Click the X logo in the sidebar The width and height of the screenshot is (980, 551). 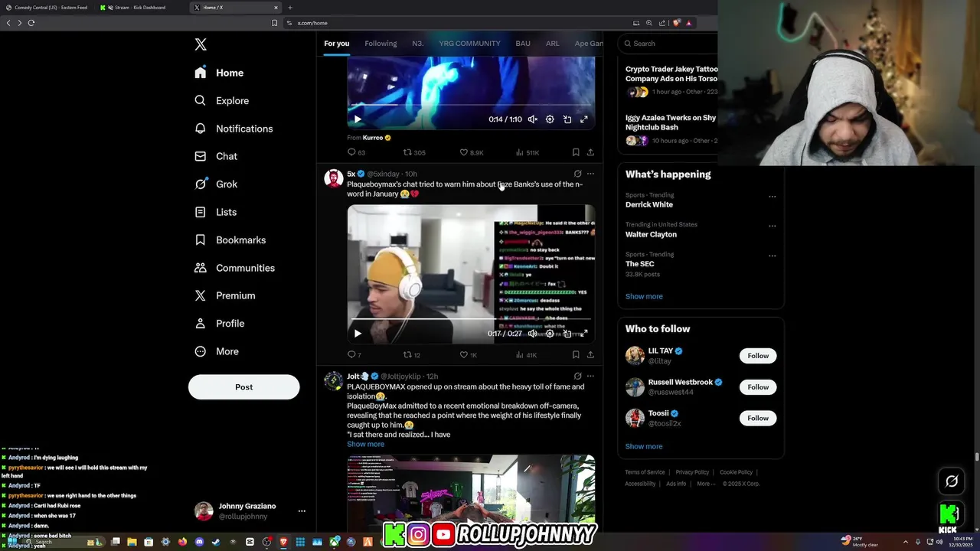201,44
